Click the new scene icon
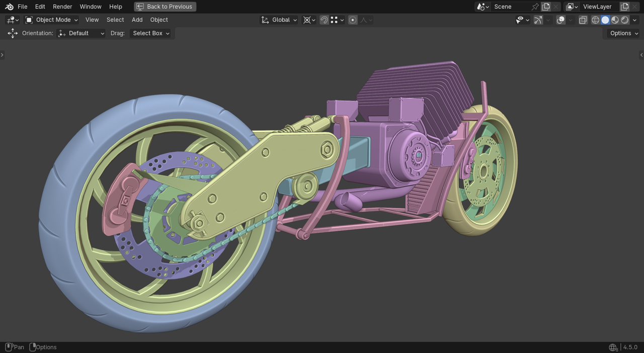644x353 pixels. (546, 7)
